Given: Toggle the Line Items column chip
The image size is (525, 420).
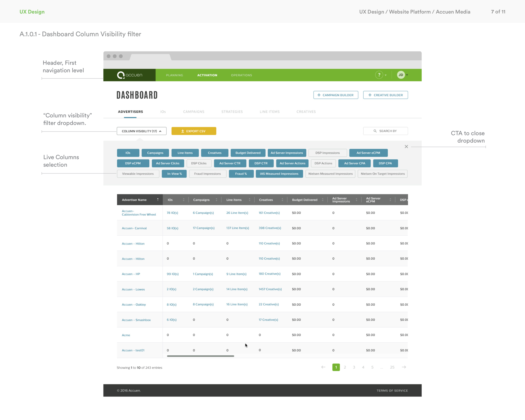Looking at the screenshot, I should (185, 153).
